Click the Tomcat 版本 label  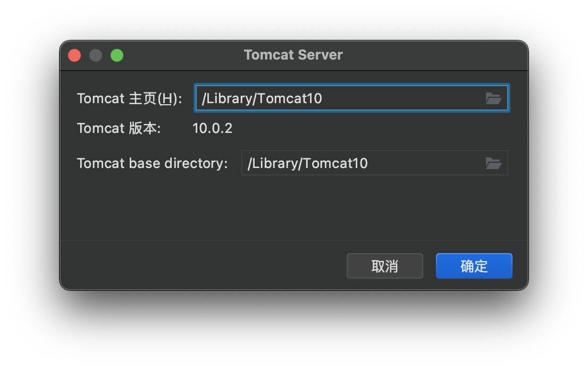119,128
